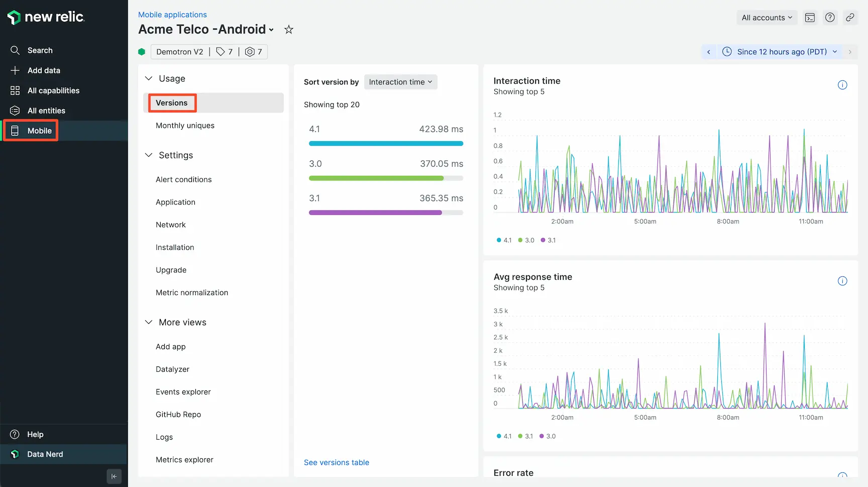This screenshot has height=487, width=868.
Task: Open the Interaction time sort dropdown
Action: point(400,82)
